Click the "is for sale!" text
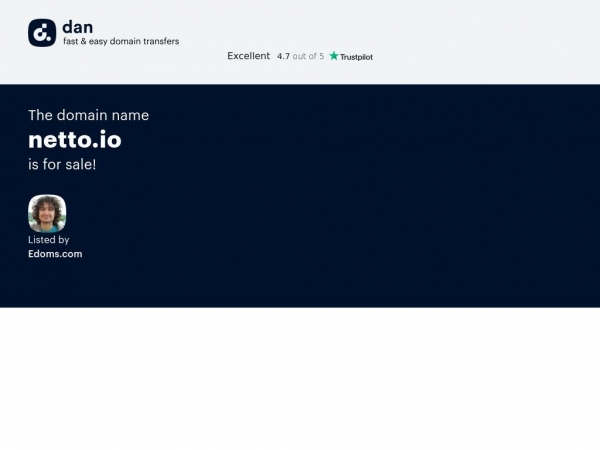600x450 pixels. 62,165
